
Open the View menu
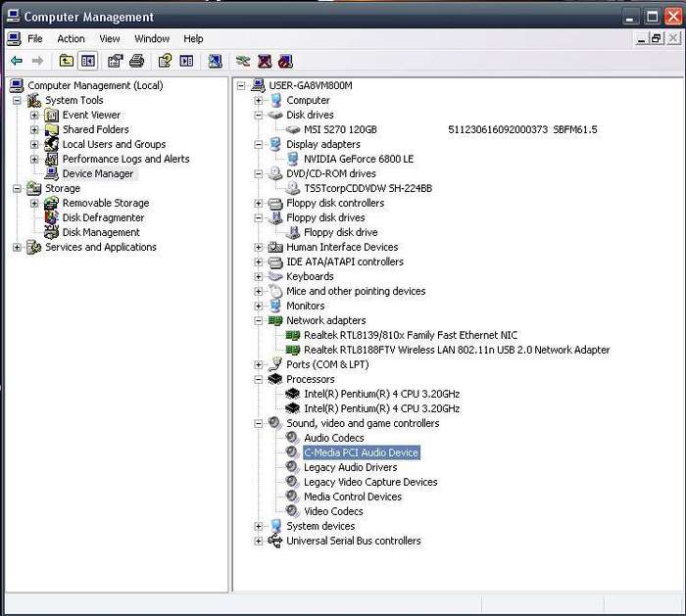pyautogui.click(x=110, y=39)
